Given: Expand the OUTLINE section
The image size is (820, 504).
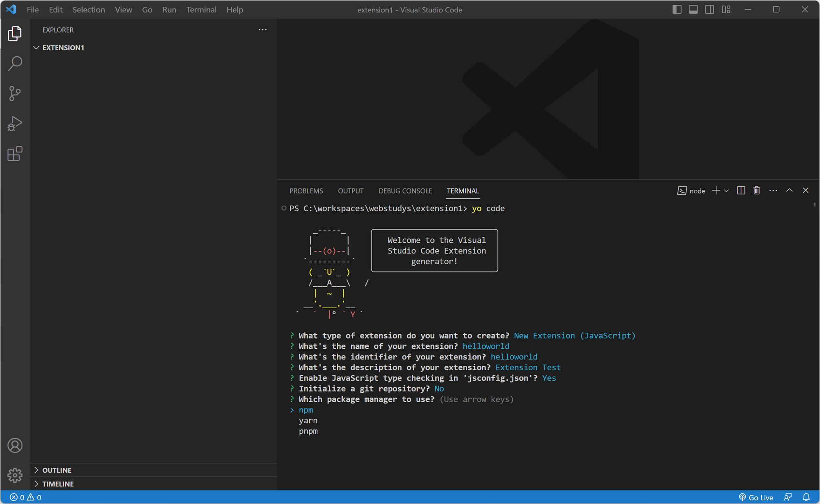Looking at the screenshot, I should pos(57,470).
